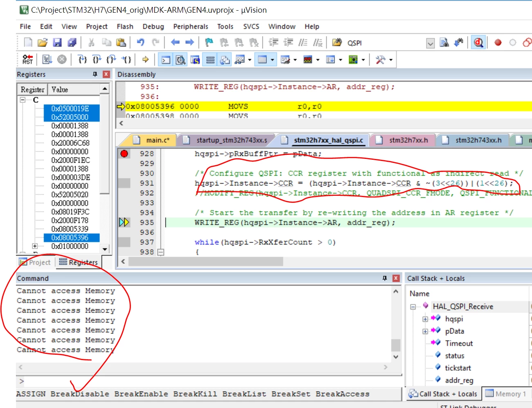Click the Registers vertical scrollbar thumb
This screenshot has height=408, width=532.
(105, 143)
